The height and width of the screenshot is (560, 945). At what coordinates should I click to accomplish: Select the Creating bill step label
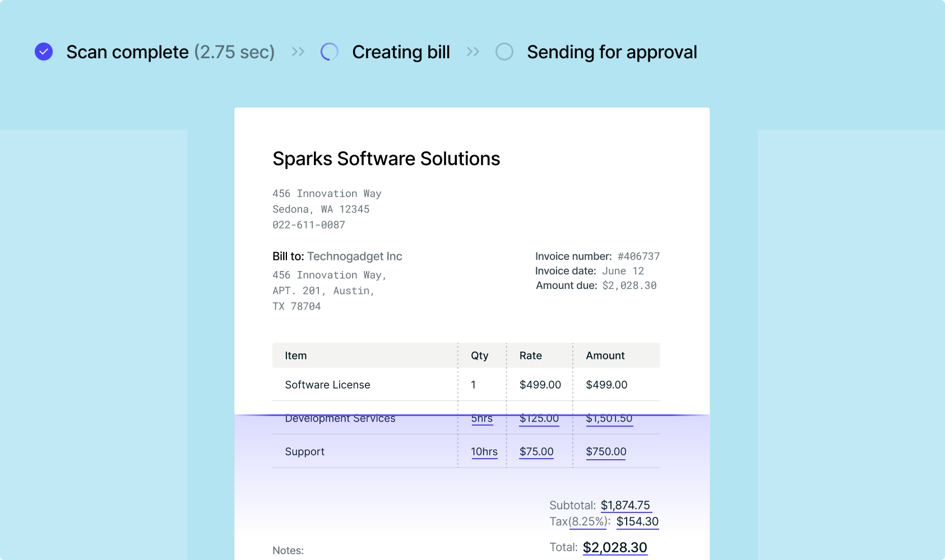point(401,52)
